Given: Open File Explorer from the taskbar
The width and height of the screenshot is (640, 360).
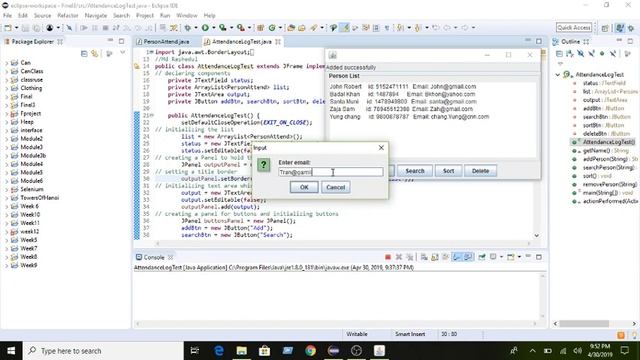Looking at the screenshot, I should pyautogui.click(x=242, y=351).
